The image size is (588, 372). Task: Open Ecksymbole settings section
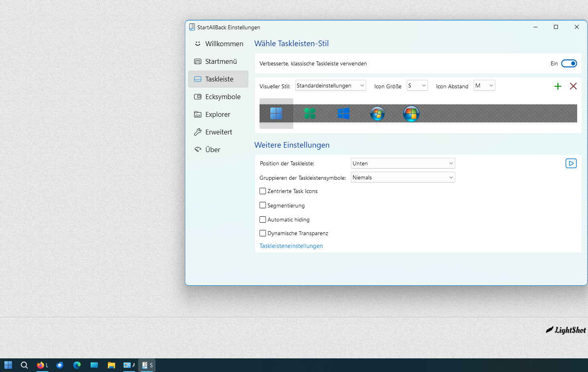[x=218, y=97]
